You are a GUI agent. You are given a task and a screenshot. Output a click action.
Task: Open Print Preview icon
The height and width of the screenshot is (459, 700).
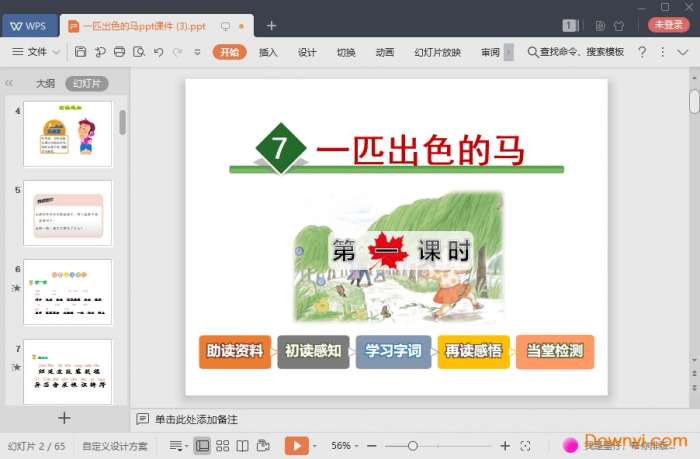tap(139, 52)
